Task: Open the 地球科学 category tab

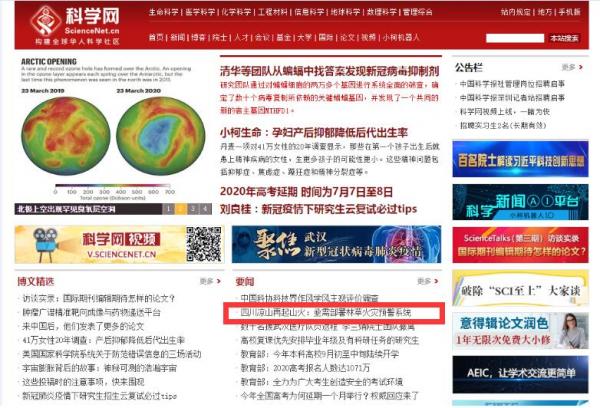Action: (349, 12)
